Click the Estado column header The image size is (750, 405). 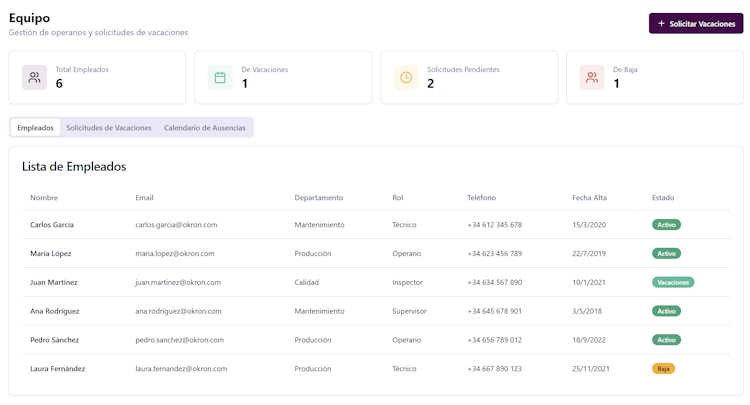click(663, 198)
